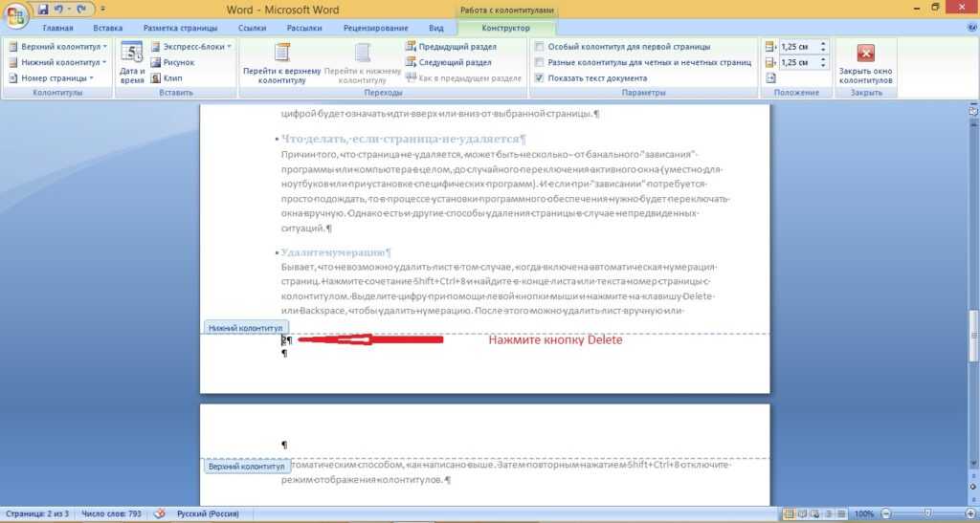980x523 pixels.
Task: Jump to Предыдущий раздел
Action: pyautogui.click(x=450, y=46)
